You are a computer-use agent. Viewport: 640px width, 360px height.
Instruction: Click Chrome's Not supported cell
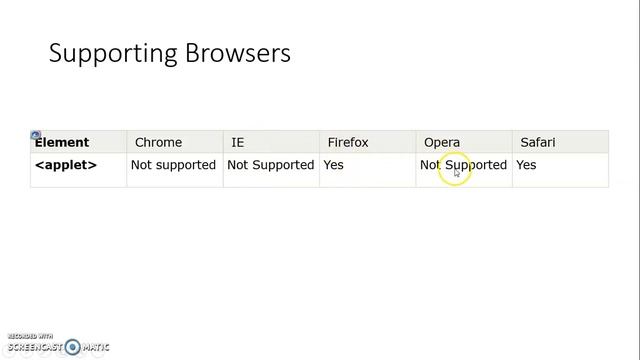point(175,170)
